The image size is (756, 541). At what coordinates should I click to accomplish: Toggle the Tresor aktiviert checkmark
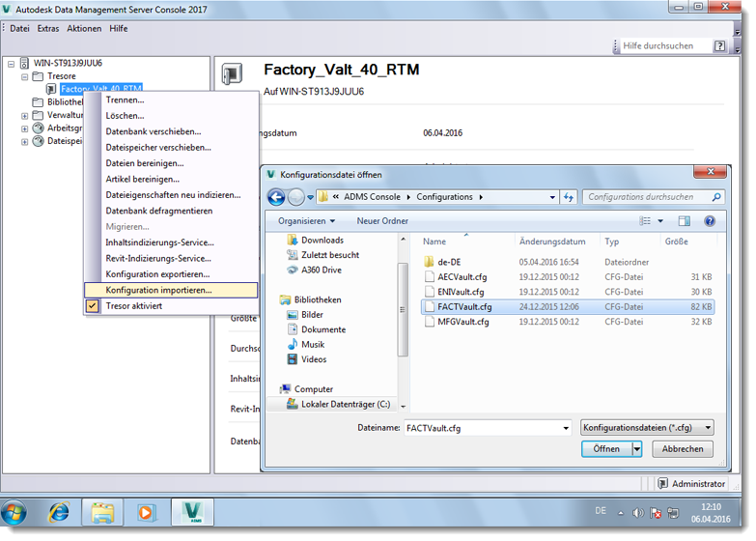pos(92,306)
